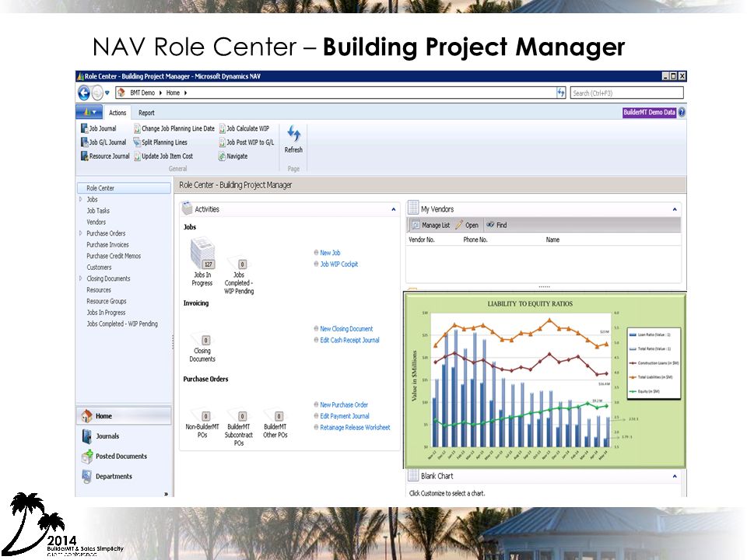747x560 pixels.
Task: Open the Resource Journal action
Action: tap(105, 156)
